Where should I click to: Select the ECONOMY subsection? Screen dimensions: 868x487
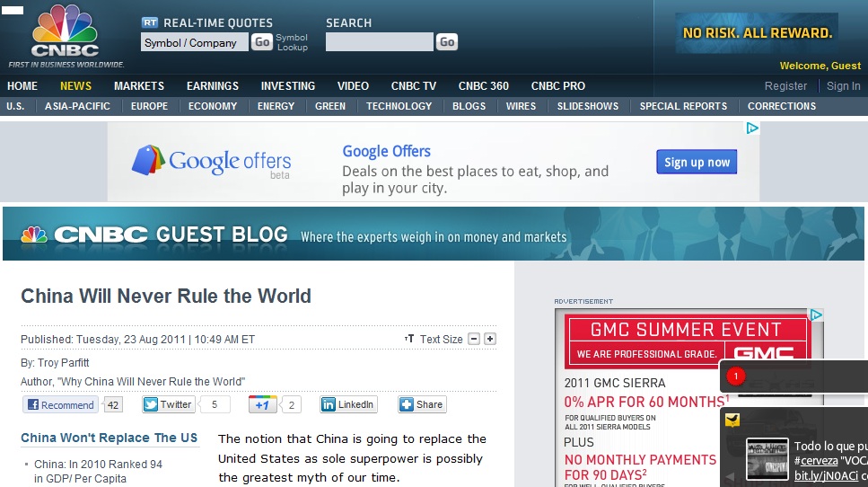(213, 106)
